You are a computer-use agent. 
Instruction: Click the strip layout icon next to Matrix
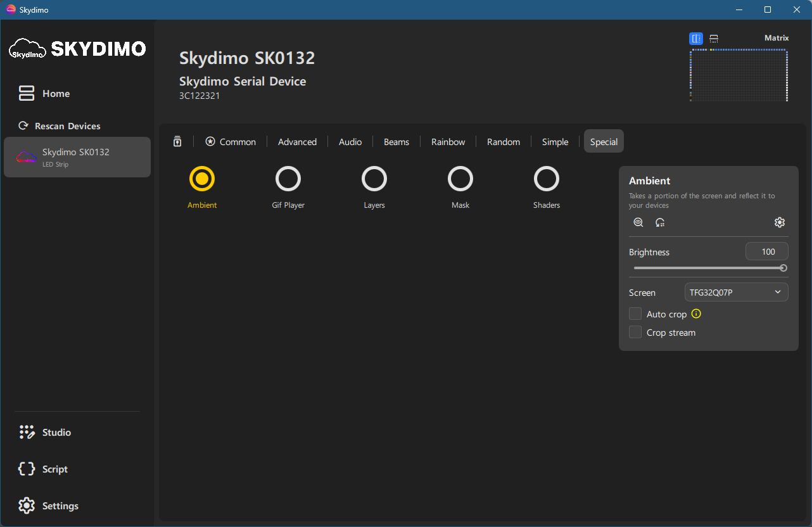714,39
